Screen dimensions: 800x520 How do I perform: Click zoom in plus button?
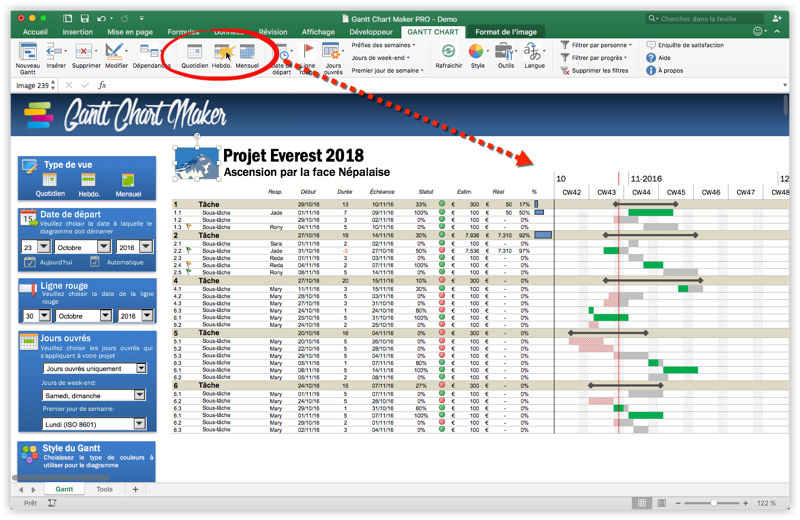coord(745,503)
